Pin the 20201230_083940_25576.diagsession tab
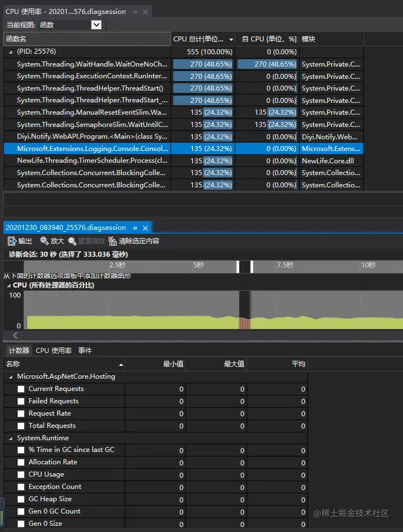The height and width of the screenshot is (532, 403). pos(135,228)
